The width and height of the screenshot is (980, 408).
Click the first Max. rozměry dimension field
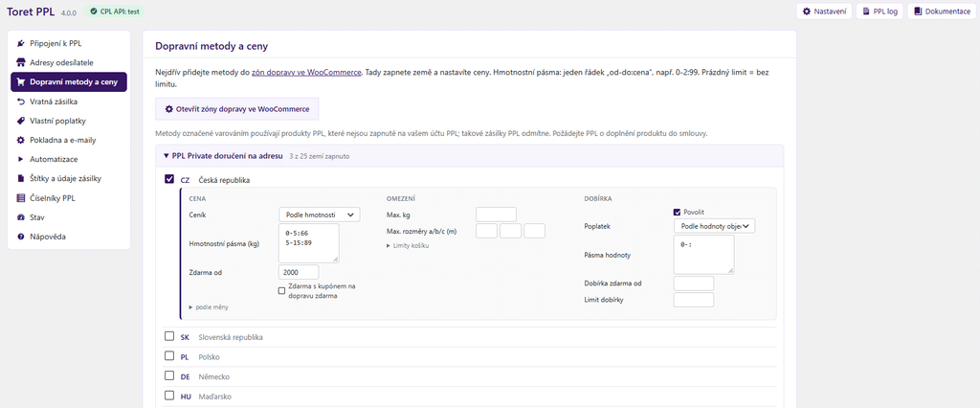[x=486, y=231]
